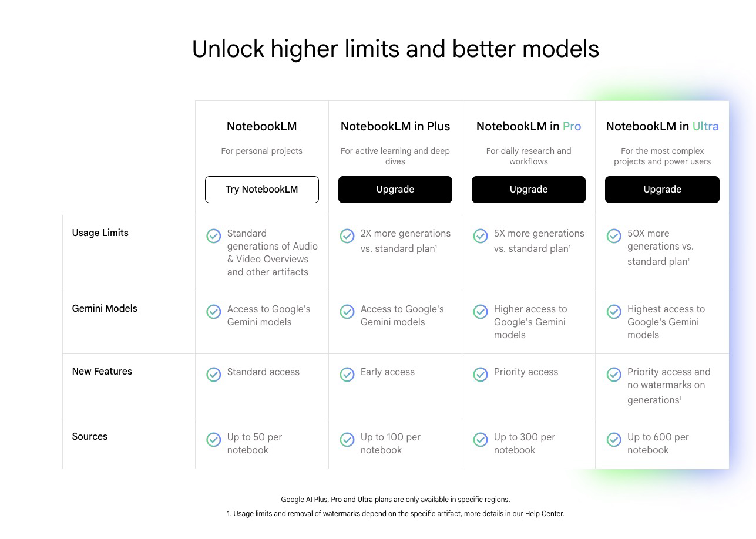Click checkmark icon beside Priority access and no watermarks
756x539 pixels.
(x=614, y=375)
